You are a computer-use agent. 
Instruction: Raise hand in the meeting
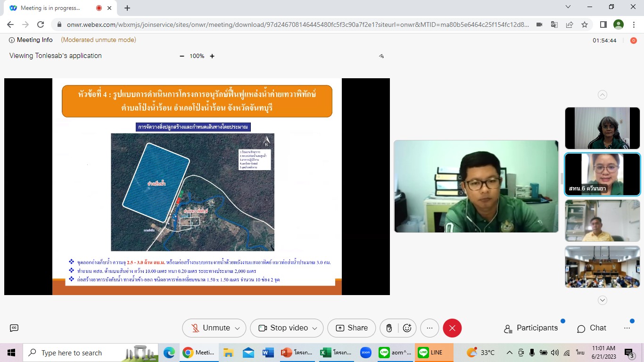pos(389,328)
